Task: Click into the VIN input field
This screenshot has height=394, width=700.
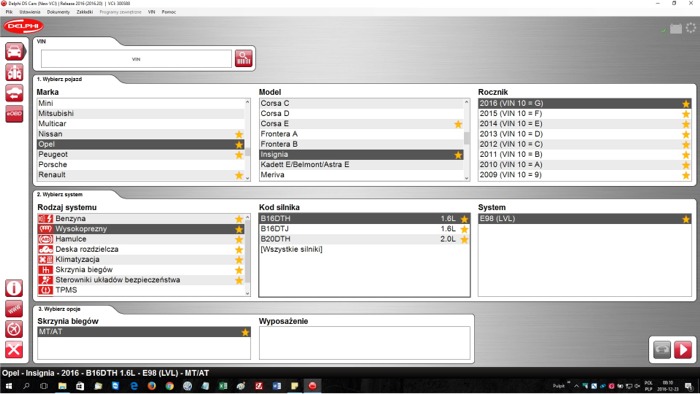Action: click(136, 59)
